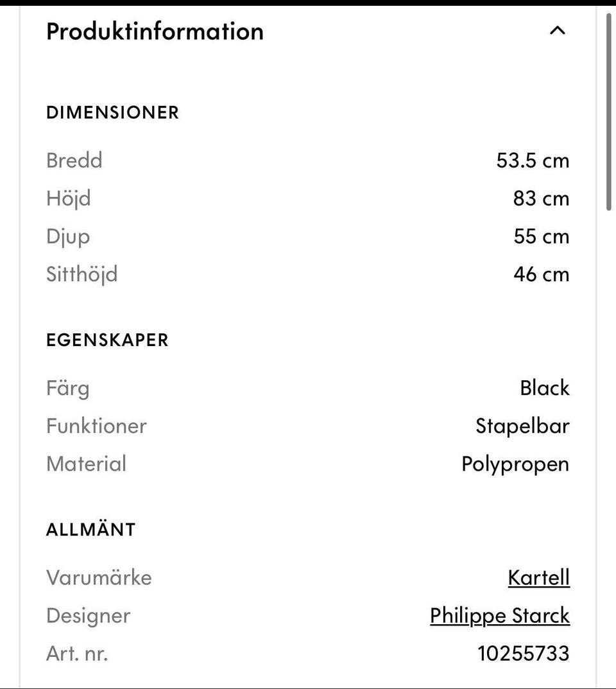
Task: Click the Sitthöjd label
Action: 82,274
